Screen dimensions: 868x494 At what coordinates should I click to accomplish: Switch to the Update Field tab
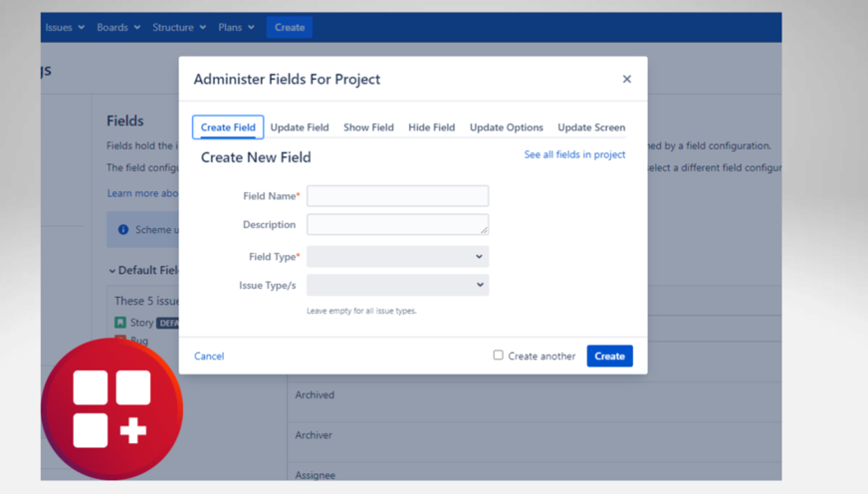pos(300,127)
